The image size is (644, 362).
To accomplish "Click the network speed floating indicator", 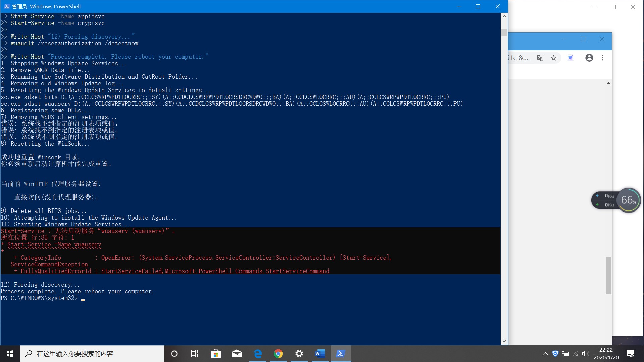I will (x=605, y=200).
